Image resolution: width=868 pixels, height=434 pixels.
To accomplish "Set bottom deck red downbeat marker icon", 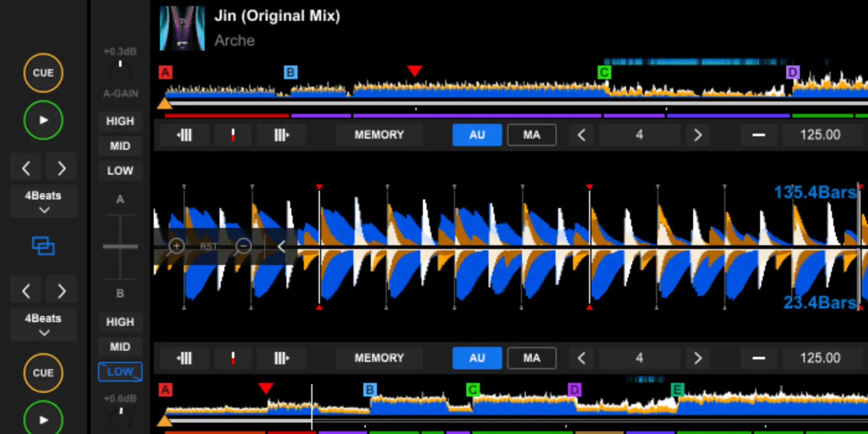I will (233, 358).
